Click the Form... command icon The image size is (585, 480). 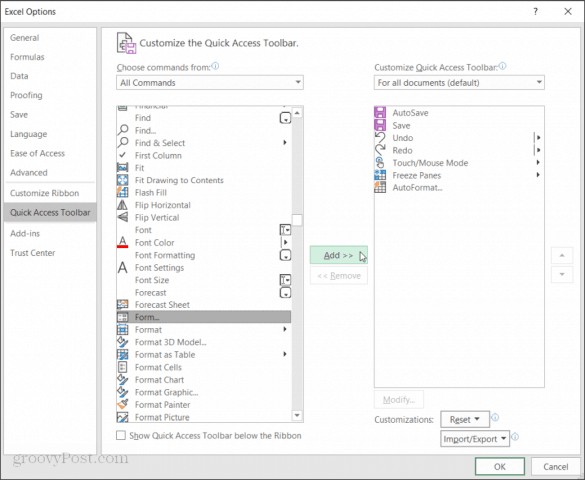[123, 317]
